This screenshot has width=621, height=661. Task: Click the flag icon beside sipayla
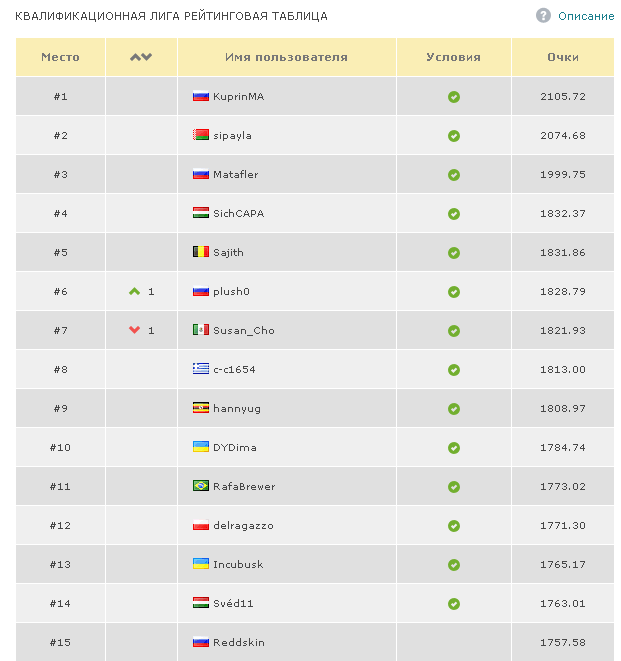[x=200, y=135]
